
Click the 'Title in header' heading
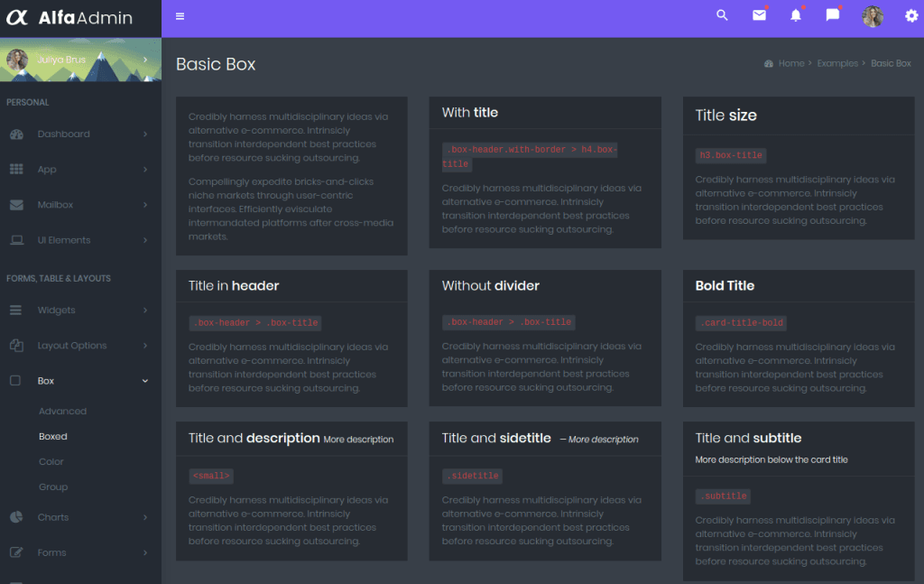[234, 286]
